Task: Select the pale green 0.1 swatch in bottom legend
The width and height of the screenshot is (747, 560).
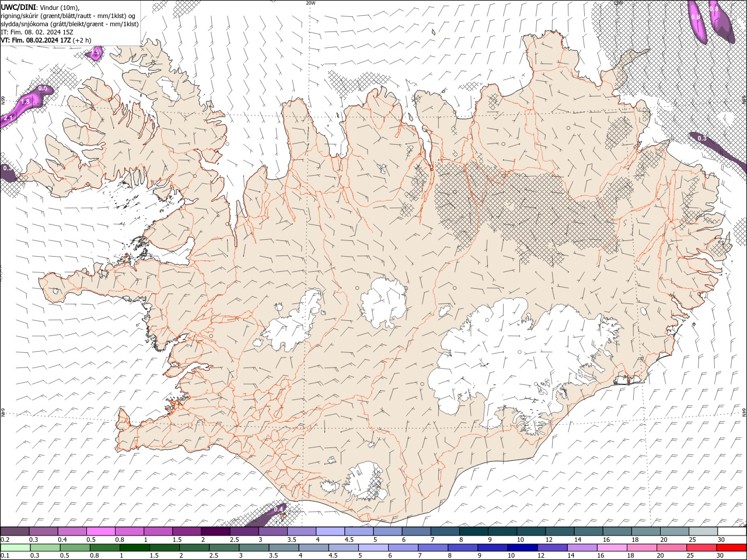Action: coord(15,548)
